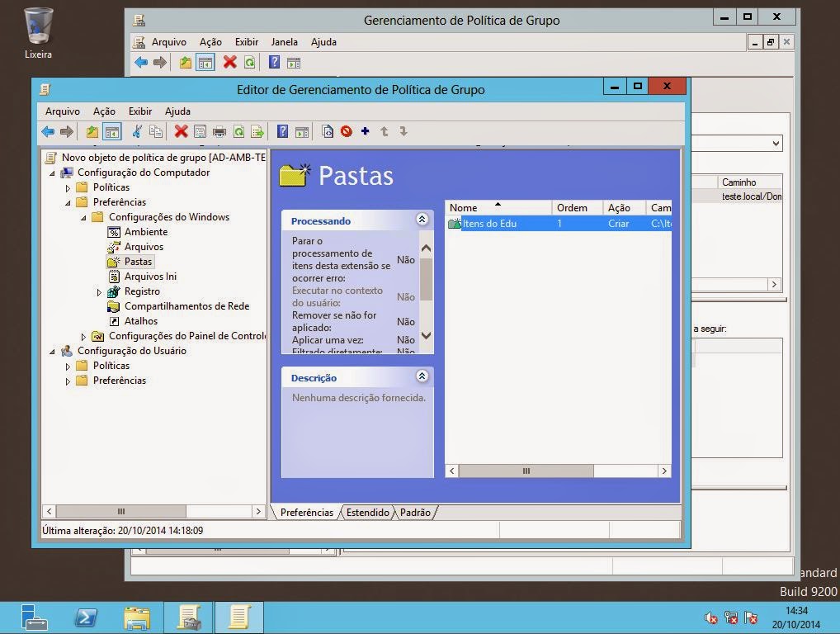Click the red X delete icon
Screen dimensions: 840x634
pyautogui.click(x=182, y=131)
